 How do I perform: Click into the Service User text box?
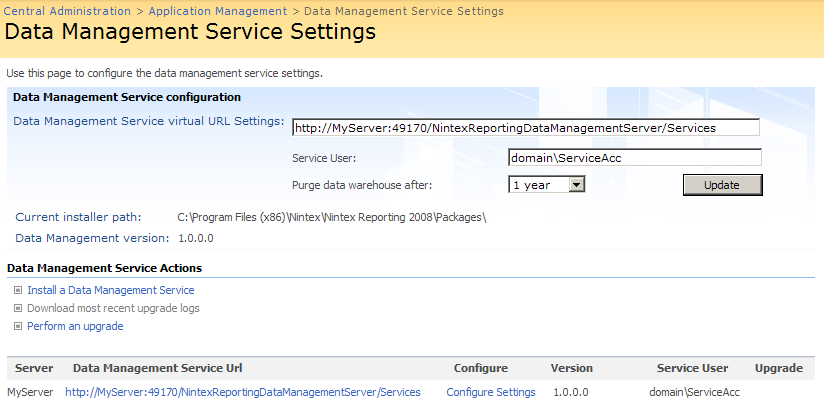[635, 157]
